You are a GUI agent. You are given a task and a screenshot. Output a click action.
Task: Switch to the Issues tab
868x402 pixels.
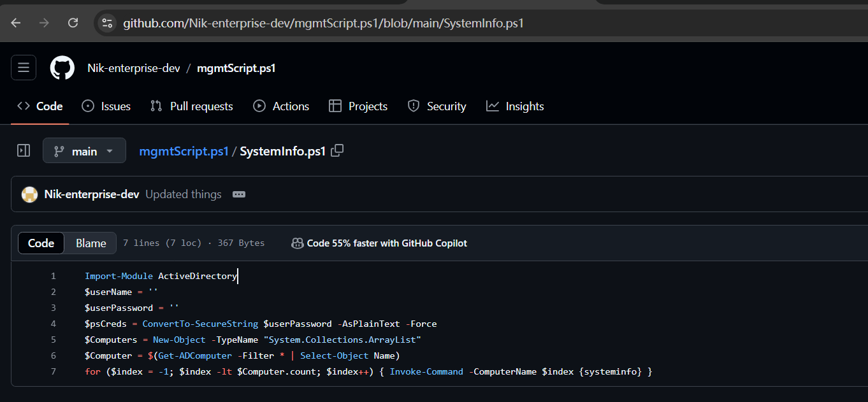pyautogui.click(x=106, y=106)
